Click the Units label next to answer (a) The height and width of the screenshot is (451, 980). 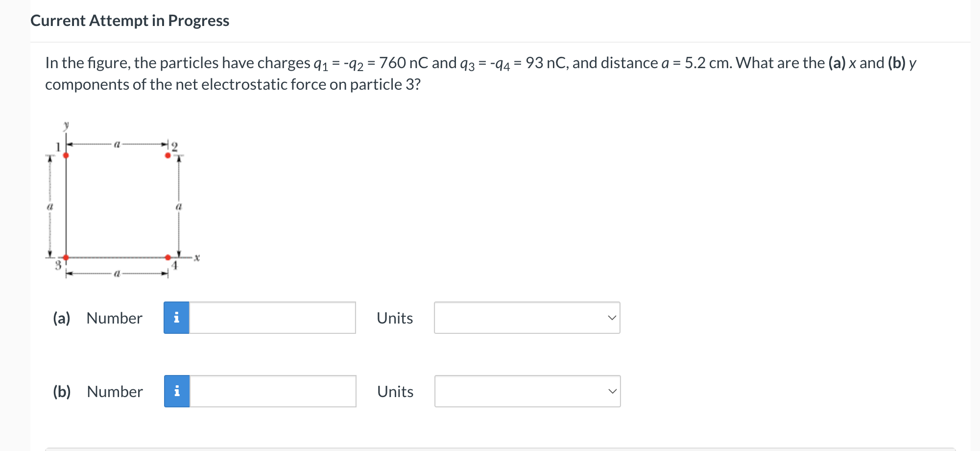click(x=394, y=318)
